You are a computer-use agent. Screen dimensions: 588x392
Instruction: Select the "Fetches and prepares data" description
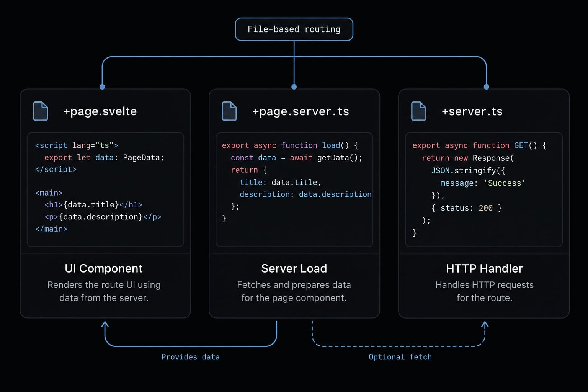(x=294, y=291)
